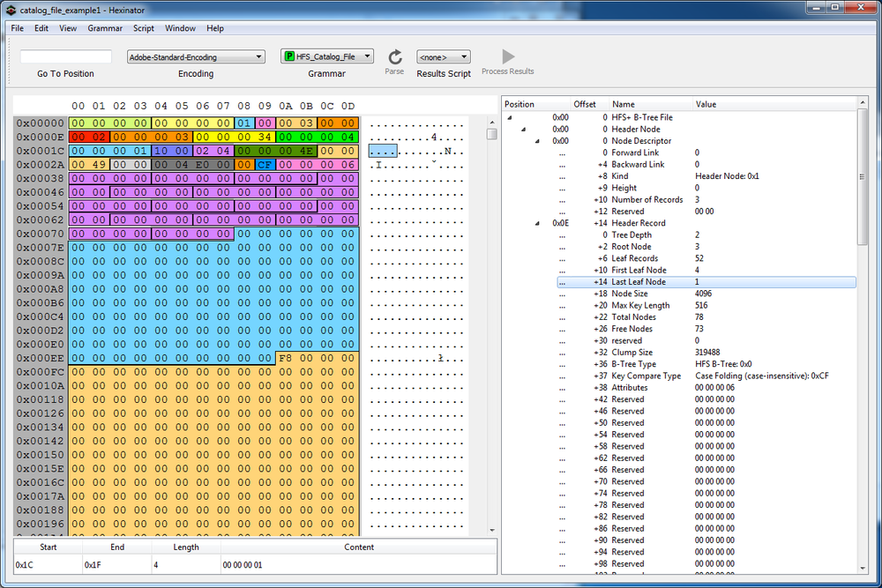Click the 4E byte in the hex view
882x588 pixels.
(x=307, y=151)
